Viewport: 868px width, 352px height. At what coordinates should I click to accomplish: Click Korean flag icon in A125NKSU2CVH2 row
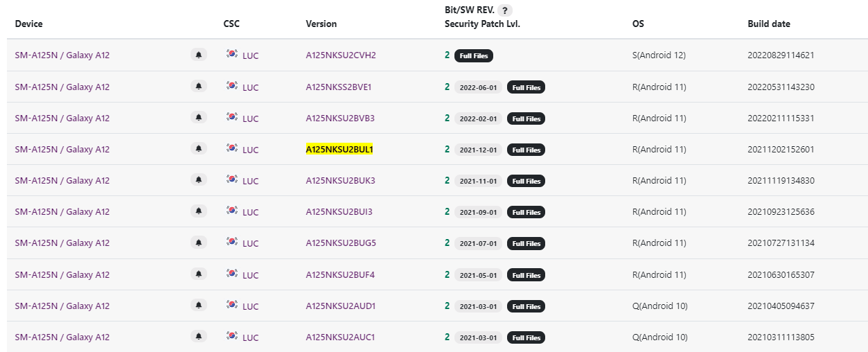pyautogui.click(x=232, y=54)
